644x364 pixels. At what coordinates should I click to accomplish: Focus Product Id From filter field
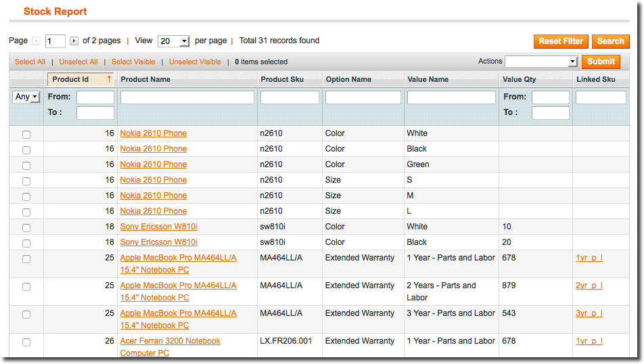click(x=95, y=97)
